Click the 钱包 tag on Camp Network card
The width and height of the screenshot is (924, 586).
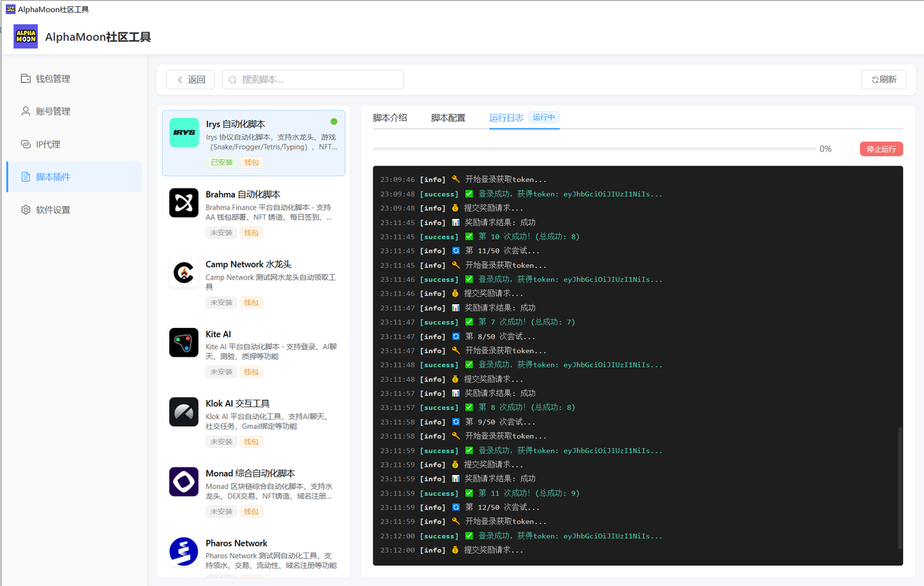[x=252, y=303]
